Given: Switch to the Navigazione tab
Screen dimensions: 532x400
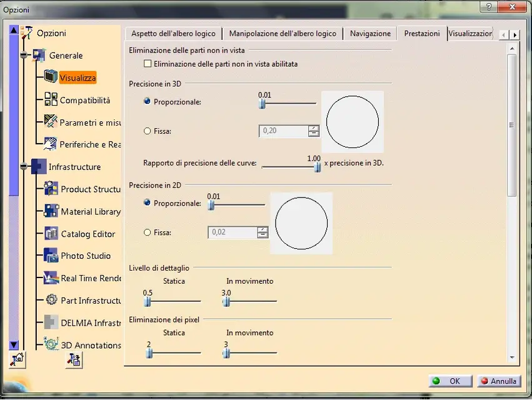Looking at the screenshot, I should point(370,34).
